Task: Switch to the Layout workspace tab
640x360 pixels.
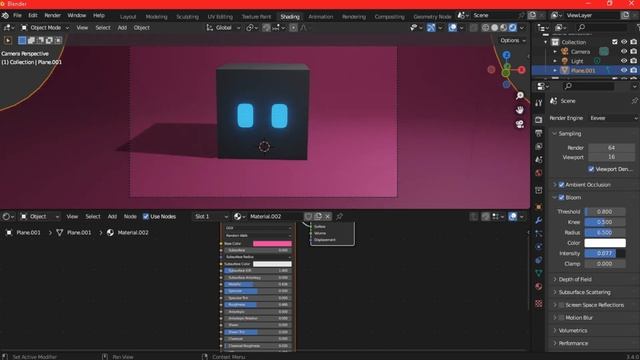Action: tap(128, 17)
